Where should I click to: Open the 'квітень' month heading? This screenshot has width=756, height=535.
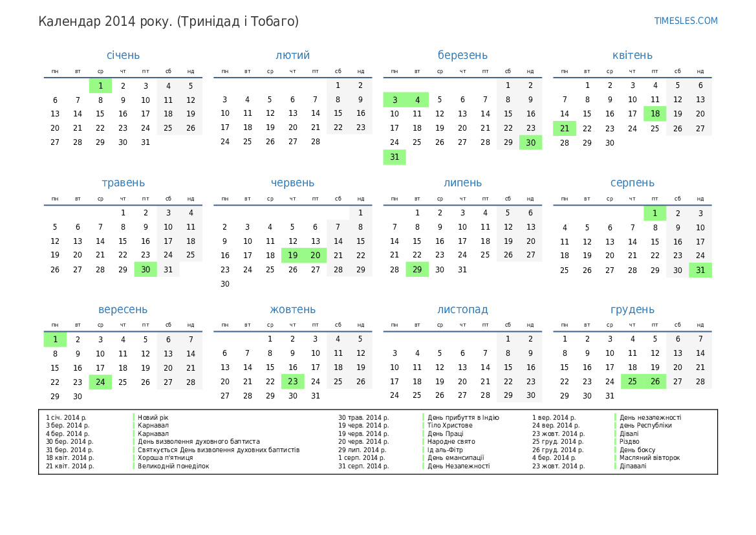pos(632,55)
